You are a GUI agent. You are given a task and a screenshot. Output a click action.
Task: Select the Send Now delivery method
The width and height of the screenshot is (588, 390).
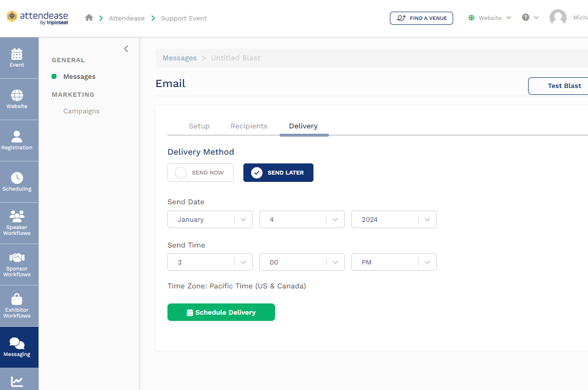(200, 173)
